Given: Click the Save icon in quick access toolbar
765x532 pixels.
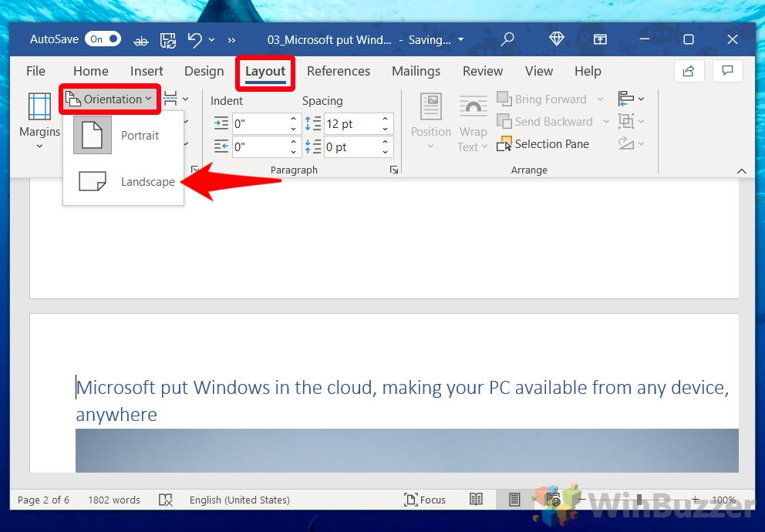Looking at the screenshot, I should click(x=168, y=40).
